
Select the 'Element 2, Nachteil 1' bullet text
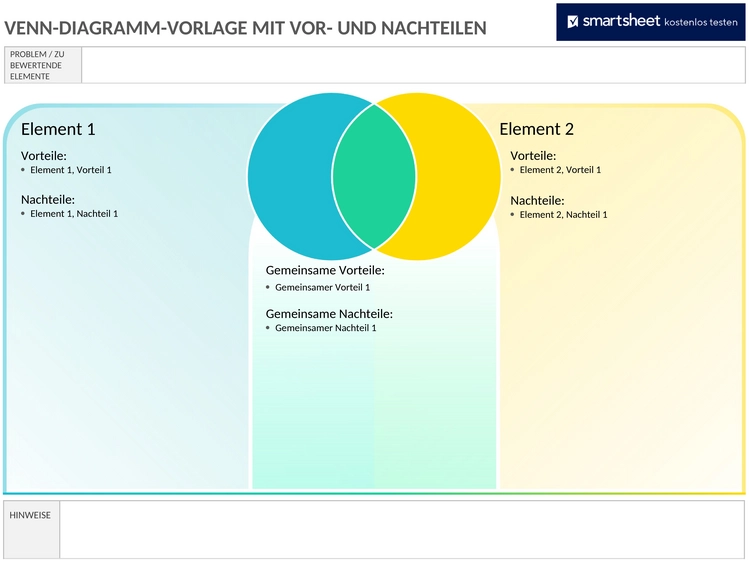[x=564, y=215]
